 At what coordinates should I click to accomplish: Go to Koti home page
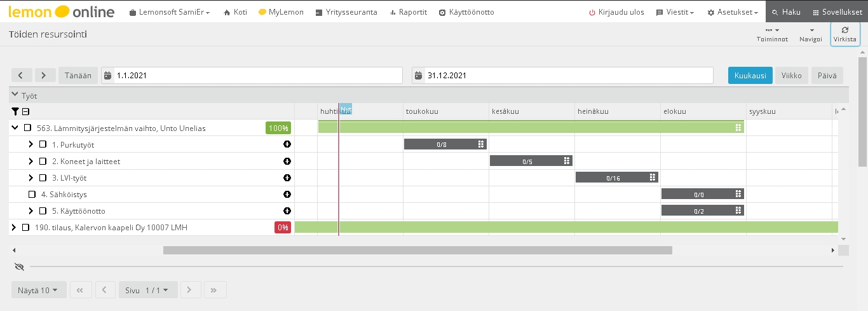(235, 12)
